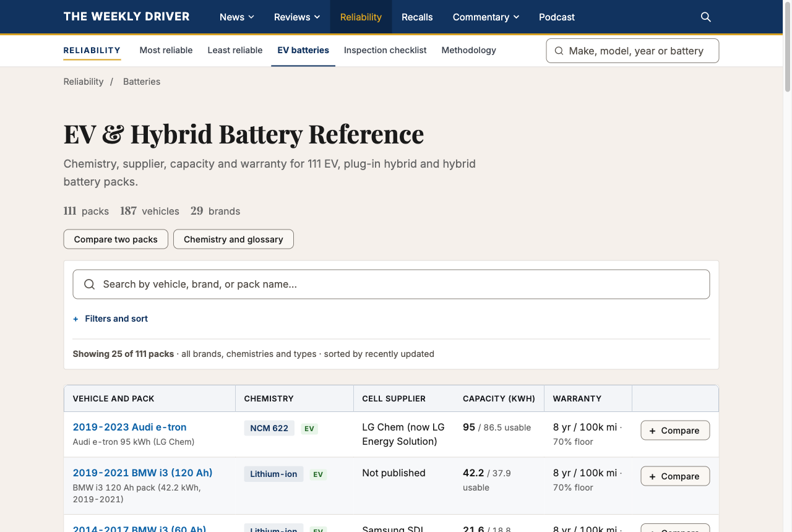Viewport: 792px width, 532px height.
Task: Open the 2019-2023 Audi e-tron link
Action: pyautogui.click(x=130, y=427)
